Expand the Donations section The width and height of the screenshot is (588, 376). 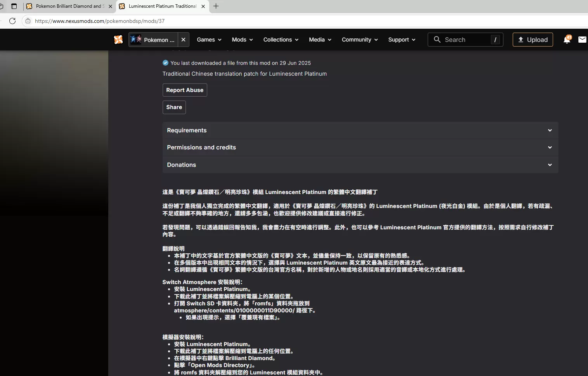tap(360, 165)
